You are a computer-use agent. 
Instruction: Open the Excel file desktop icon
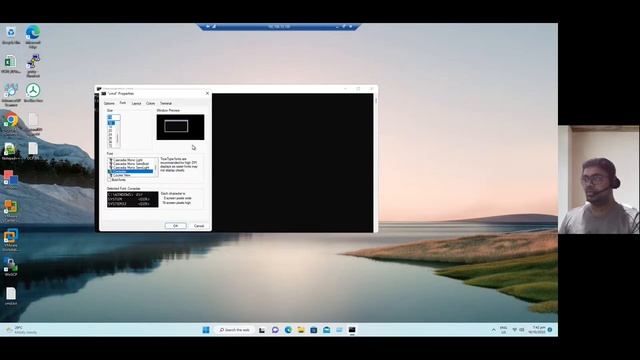point(11,64)
